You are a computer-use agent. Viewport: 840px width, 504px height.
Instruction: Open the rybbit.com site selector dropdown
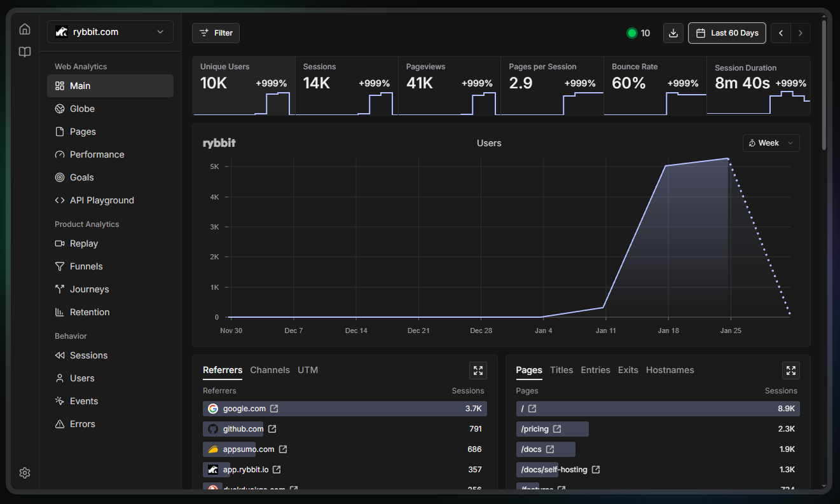109,31
